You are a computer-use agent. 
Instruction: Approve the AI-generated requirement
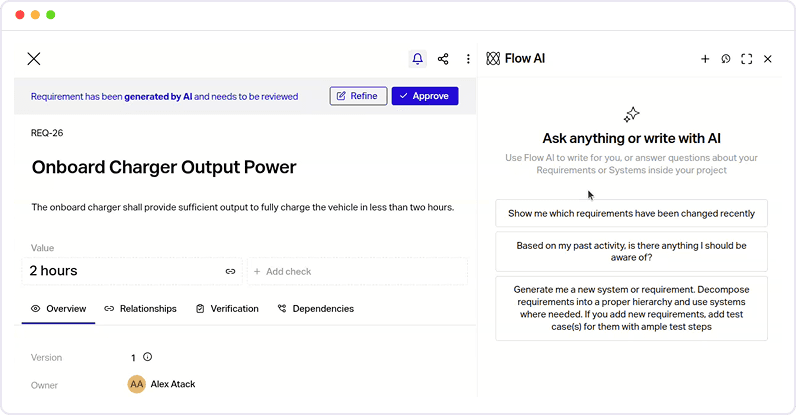click(x=425, y=96)
